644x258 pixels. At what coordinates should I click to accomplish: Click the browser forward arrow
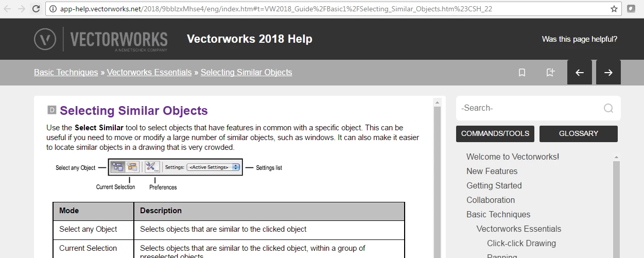(x=22, y=9)
